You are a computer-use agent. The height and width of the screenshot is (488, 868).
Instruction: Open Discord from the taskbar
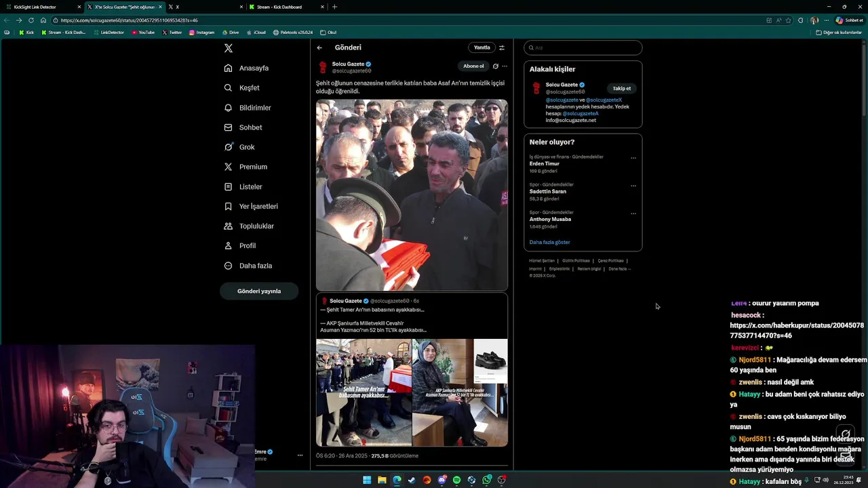(441, 480)
